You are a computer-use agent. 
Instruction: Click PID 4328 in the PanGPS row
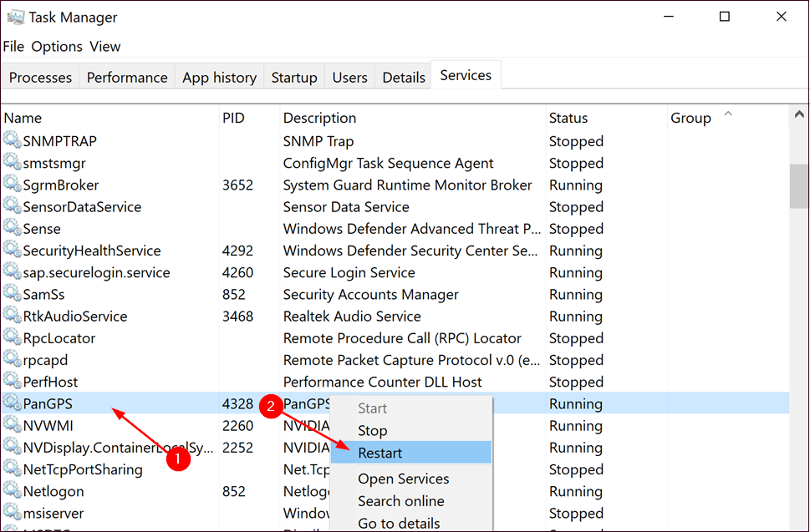pyautogui.click(x=237, y=403)
